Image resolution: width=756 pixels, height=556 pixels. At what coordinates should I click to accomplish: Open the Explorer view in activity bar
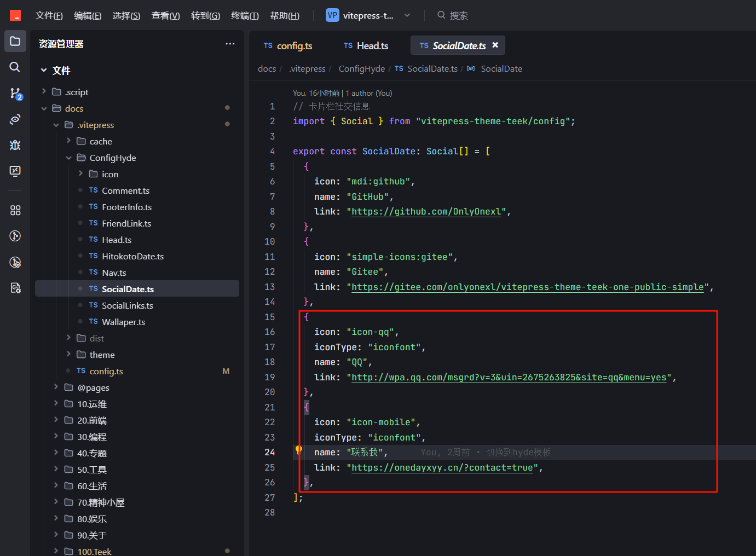tap(15, 41)
